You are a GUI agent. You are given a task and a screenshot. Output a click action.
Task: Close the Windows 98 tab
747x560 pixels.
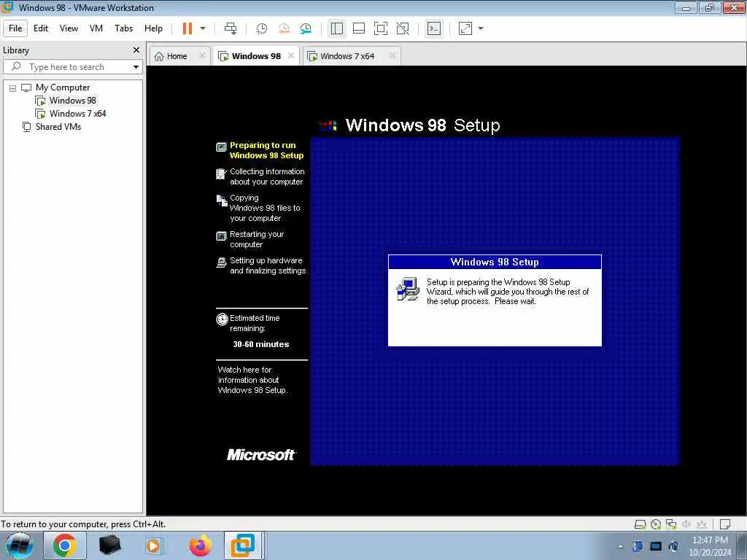(x=291, y=55)
